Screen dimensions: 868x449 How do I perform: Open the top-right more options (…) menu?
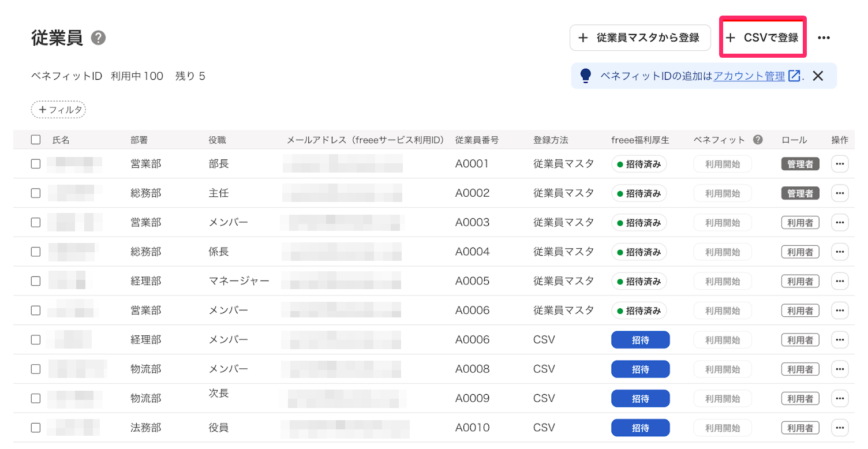[x=824, y=37]
